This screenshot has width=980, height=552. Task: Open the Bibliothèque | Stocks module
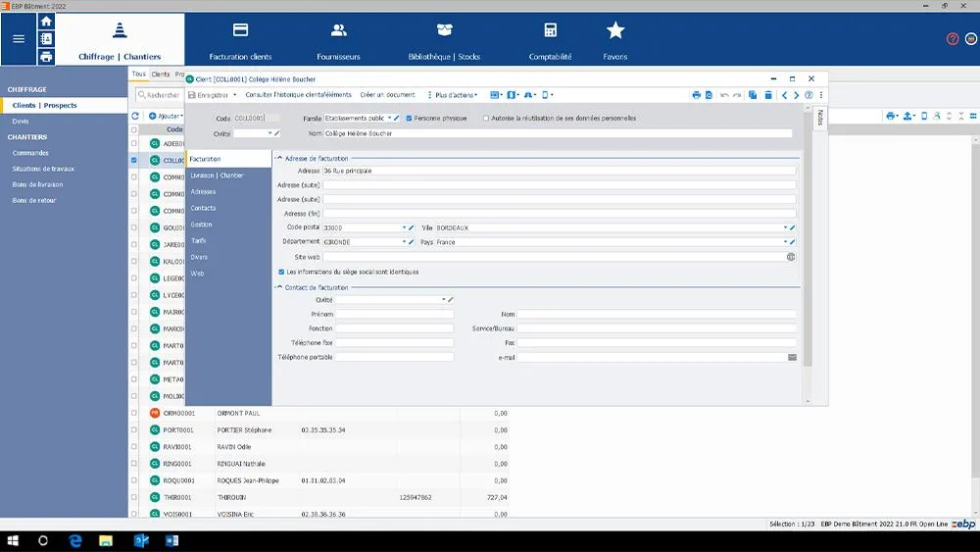tap(444, 41)
